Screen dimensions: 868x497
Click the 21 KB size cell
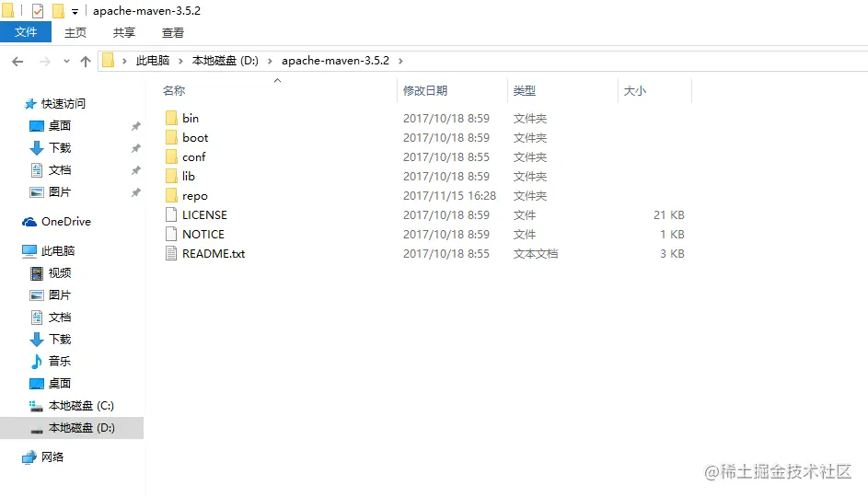pyautogui.click(x=668, y=214)
